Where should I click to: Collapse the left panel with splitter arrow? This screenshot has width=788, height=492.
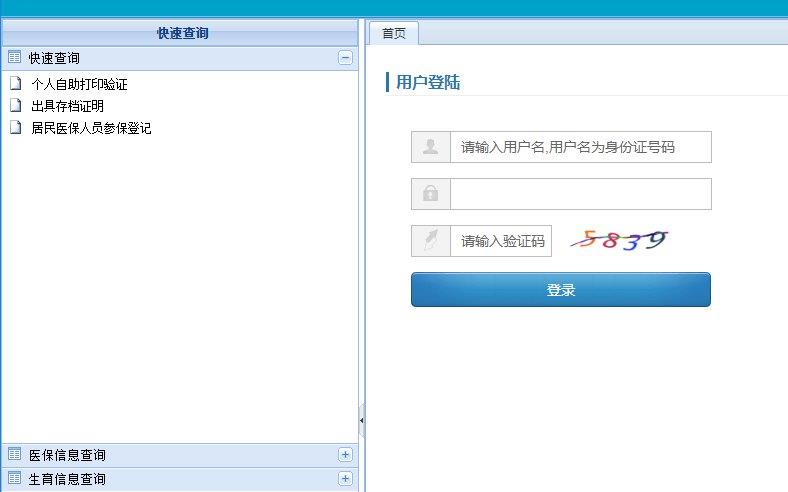coord(362,420)
